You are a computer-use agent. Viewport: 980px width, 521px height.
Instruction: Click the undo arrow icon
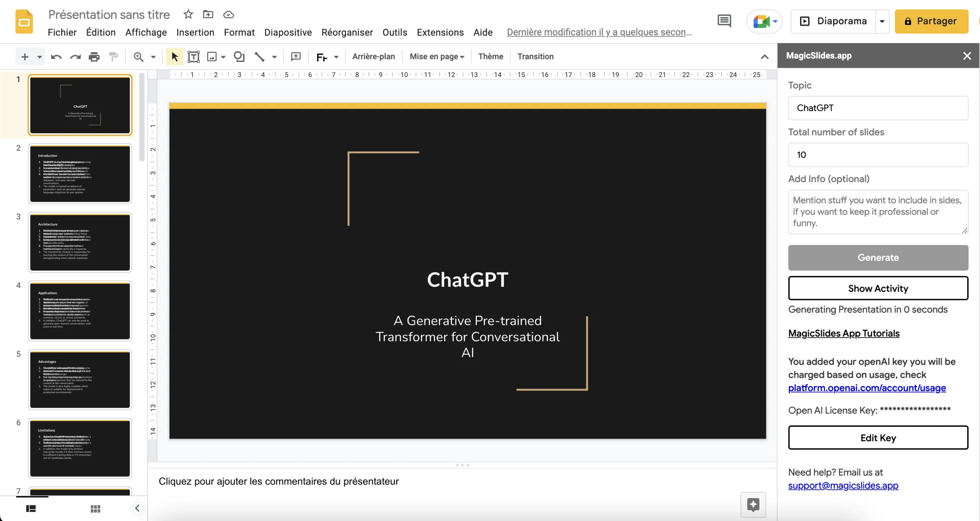(56, 57)
